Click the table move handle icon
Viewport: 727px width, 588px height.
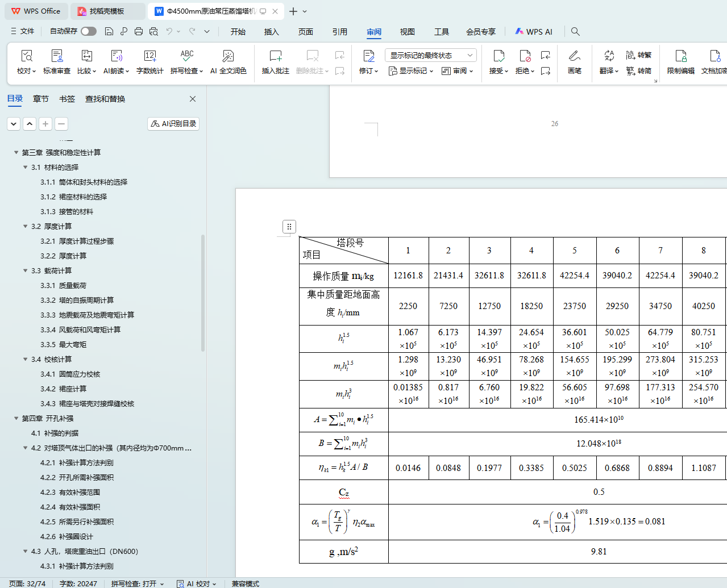pos(289,227)
